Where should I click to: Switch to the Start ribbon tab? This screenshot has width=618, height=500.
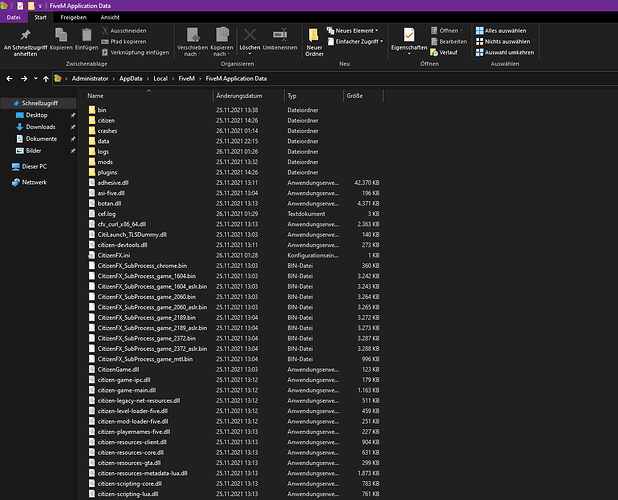pyautogui.click(x=40, y=17)
